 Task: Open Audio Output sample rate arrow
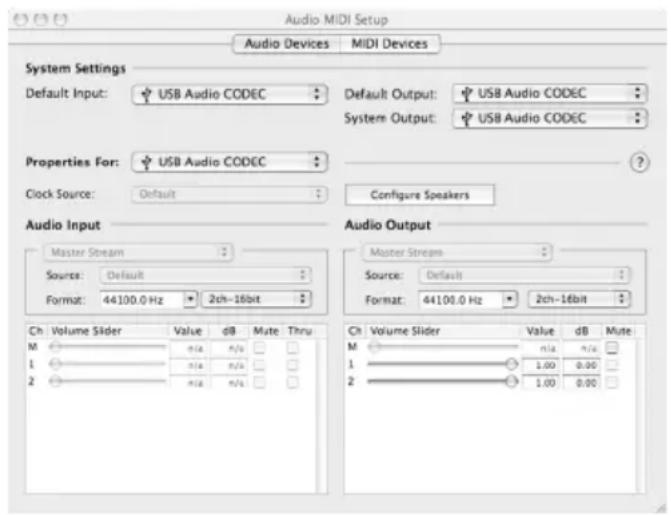pos(509,299)
